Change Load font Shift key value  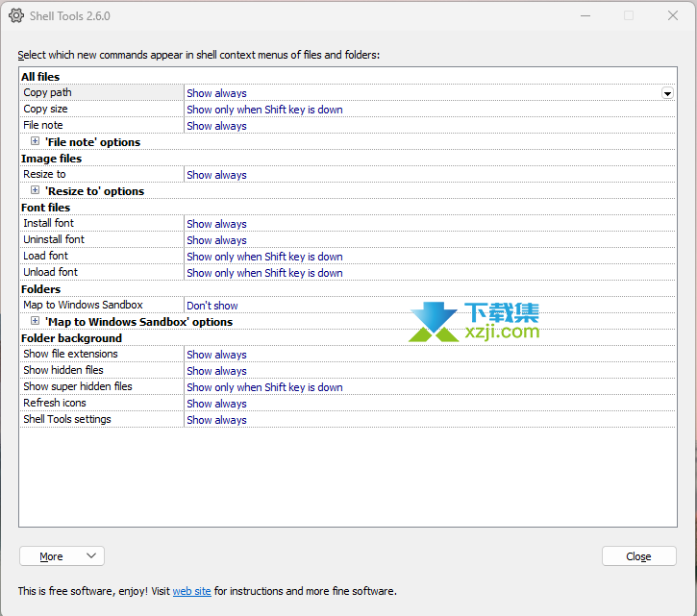[264, 257]
